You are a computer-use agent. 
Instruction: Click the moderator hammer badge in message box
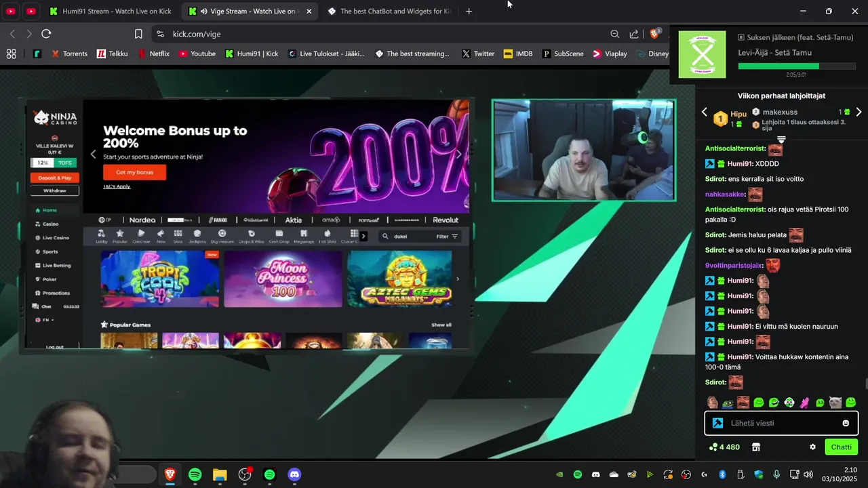point(717,423)
